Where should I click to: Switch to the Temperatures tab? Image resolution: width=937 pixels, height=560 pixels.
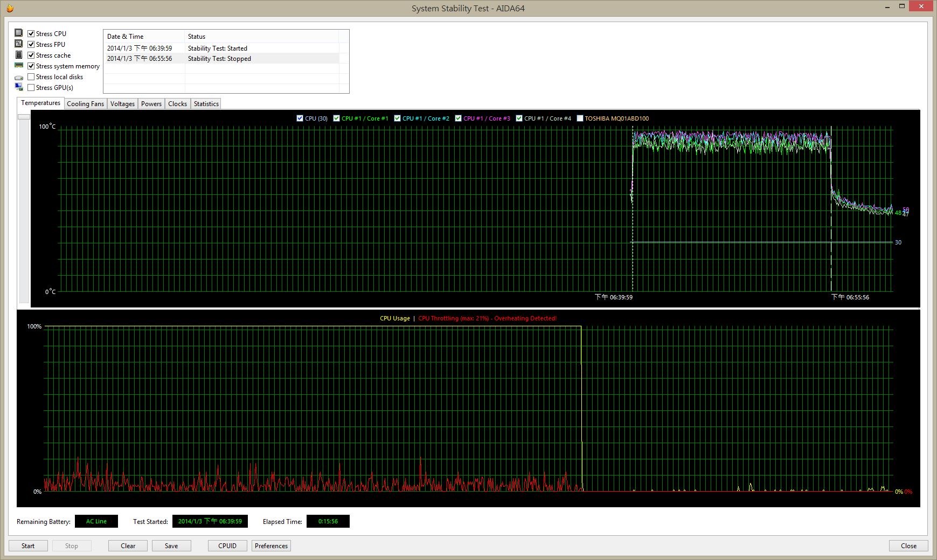tap(40, 103)
